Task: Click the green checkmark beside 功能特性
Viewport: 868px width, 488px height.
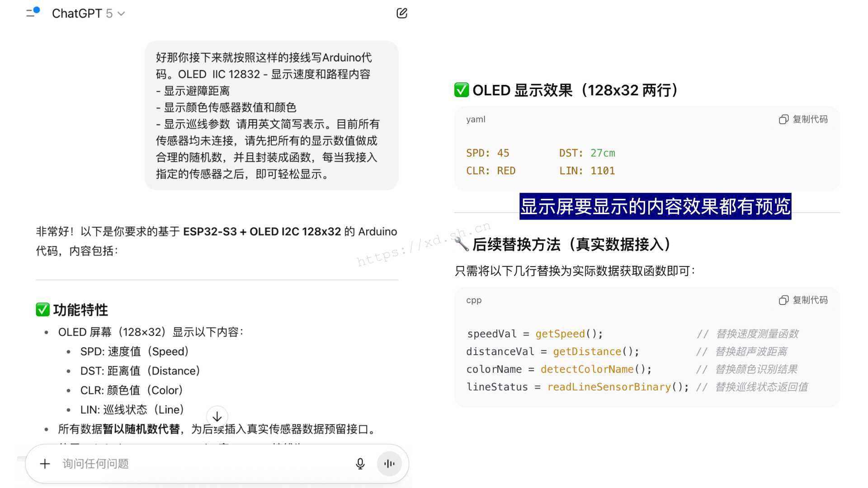Action: (x=42, y=310)
